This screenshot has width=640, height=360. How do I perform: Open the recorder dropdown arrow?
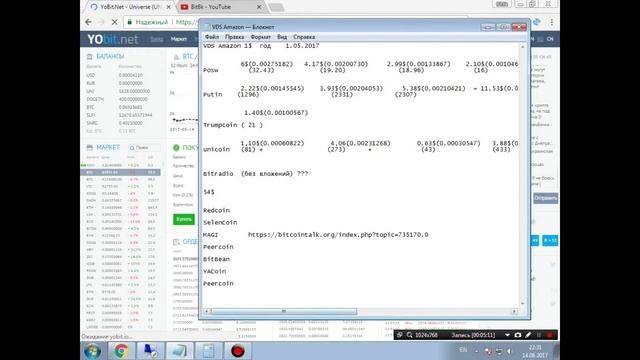pos(507,335)
